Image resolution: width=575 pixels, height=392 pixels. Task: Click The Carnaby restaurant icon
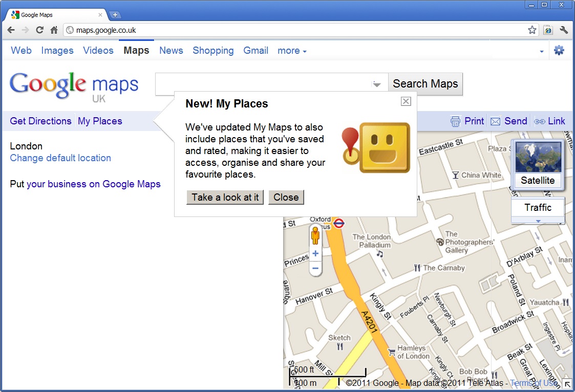(417, 268)
